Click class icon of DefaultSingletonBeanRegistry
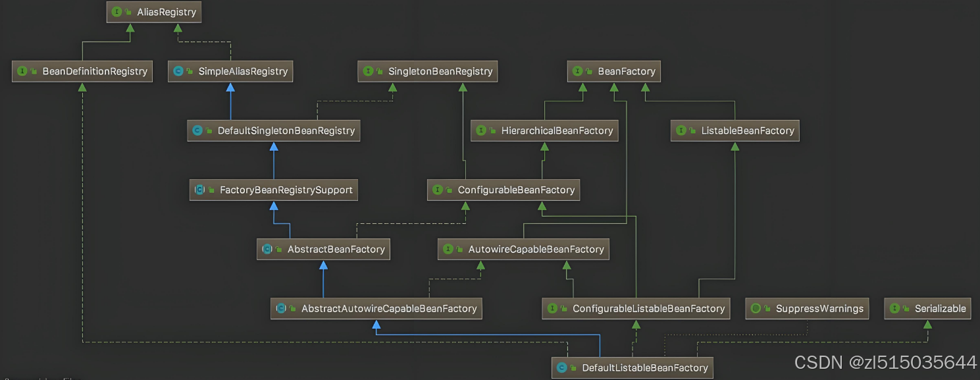Image resolution: width=980 pixels, height=380 pixels. (197, 130)
